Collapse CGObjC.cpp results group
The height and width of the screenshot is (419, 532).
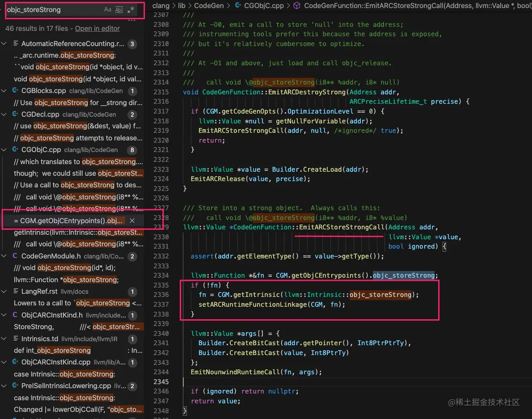[4, 150]
